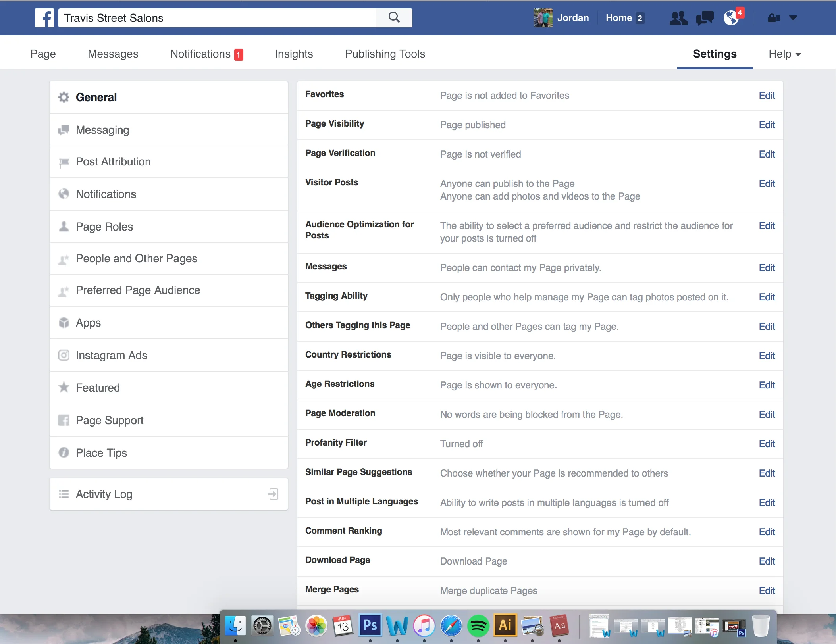Switch to Publishing Tools tab
Image resolution: width=836 pixels, height=644 pixels.
(x=385, y=54)
